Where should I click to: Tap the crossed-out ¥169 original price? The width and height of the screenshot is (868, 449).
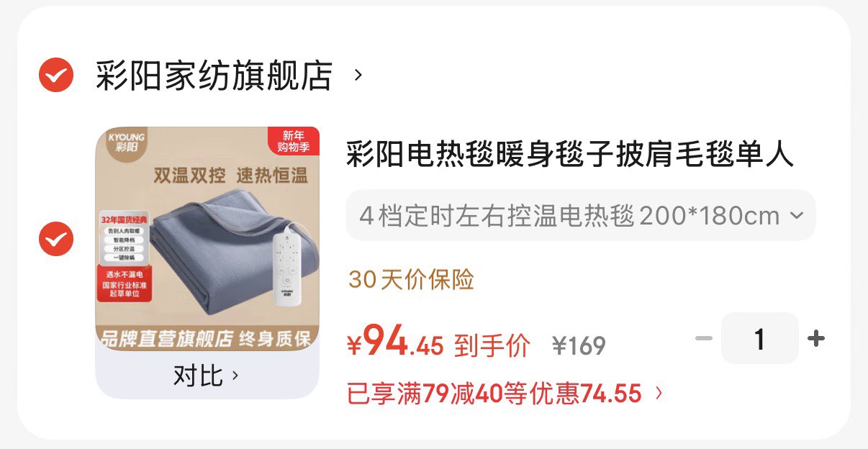point(579,346)
